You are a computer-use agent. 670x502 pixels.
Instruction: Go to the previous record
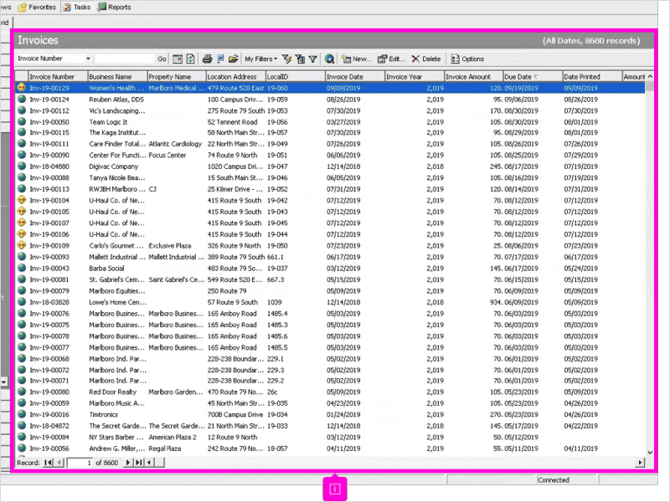tap(59, 462)
